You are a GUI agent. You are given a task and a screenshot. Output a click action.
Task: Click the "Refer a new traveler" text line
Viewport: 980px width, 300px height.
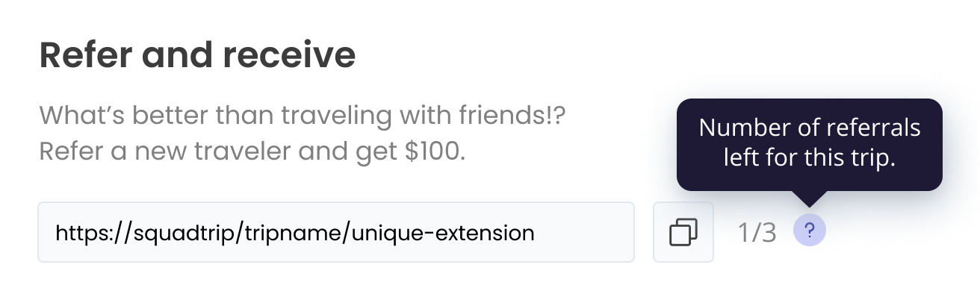click(252, 151)
